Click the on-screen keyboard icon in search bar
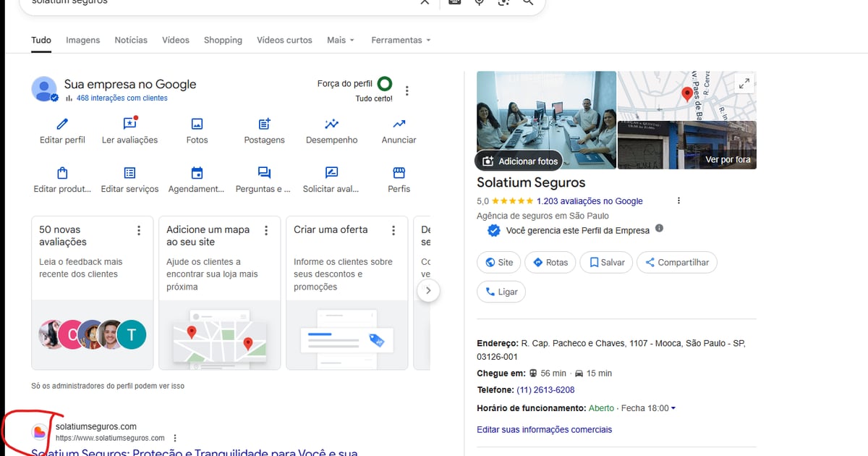This screenshot has width=868, height=456. tap(454, 2)
